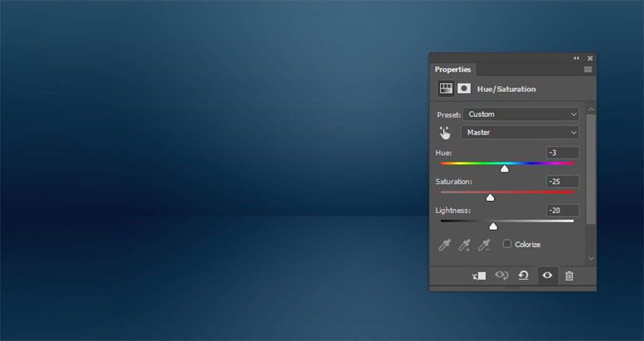This screenshot has height=341, width=644.
Task: Open the Preset dropdown showing Custom
Action: [521, 114]
